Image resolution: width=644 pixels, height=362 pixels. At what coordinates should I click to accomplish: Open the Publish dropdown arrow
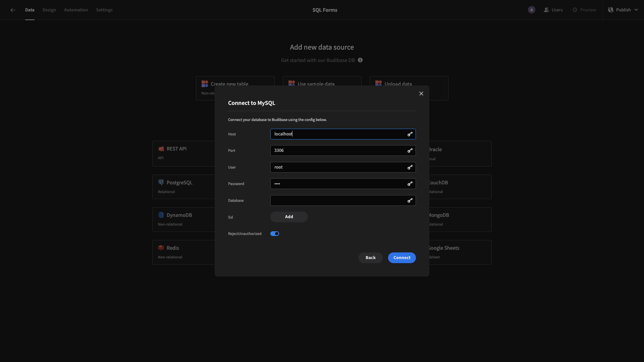click(x=637, y=10)
